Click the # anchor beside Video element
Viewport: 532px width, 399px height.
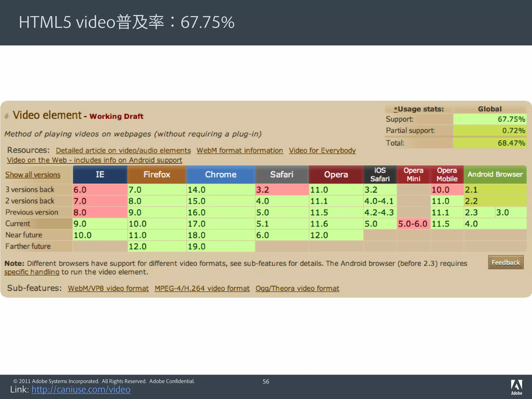pos(7,116)
